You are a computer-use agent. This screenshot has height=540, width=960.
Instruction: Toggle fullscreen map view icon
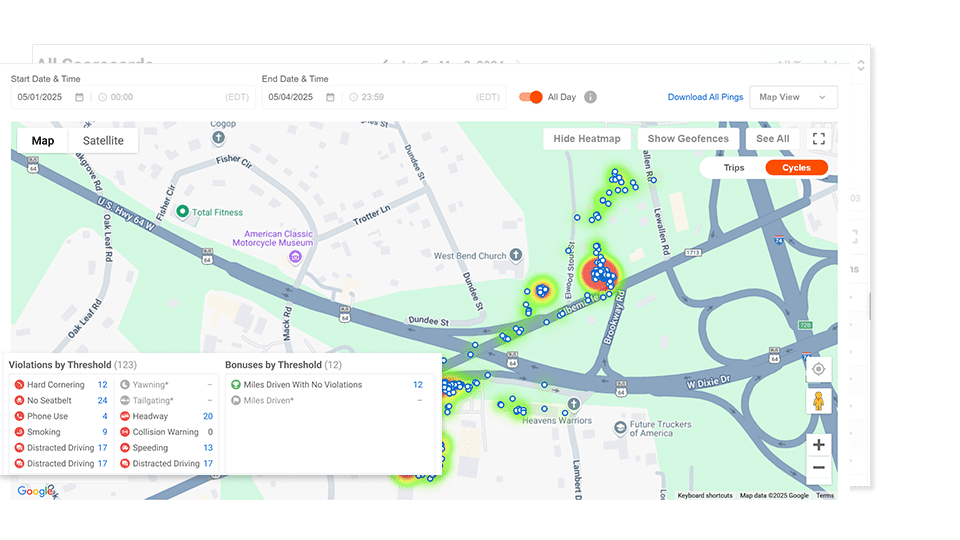pyautogui.click(x=819, y=139)
